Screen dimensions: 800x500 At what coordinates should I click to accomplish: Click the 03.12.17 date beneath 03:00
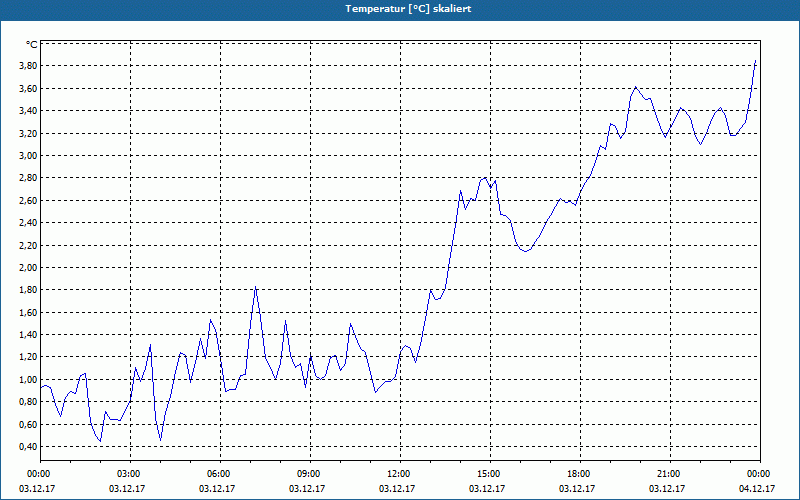[x=127, y=489]
